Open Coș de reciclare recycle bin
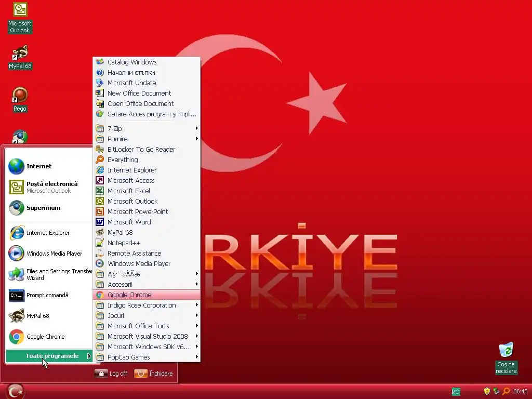532x399 pixels. point(506,358)
